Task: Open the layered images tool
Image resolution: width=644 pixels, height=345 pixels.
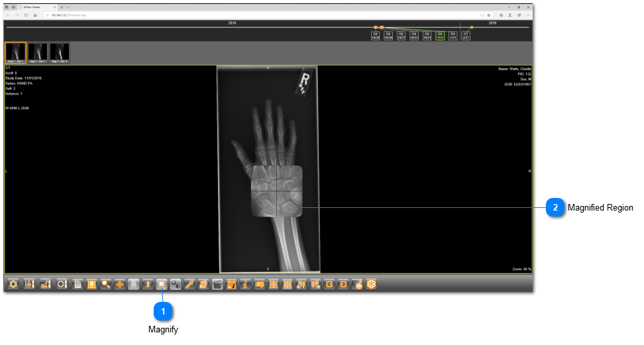Action: click(203, 284)
